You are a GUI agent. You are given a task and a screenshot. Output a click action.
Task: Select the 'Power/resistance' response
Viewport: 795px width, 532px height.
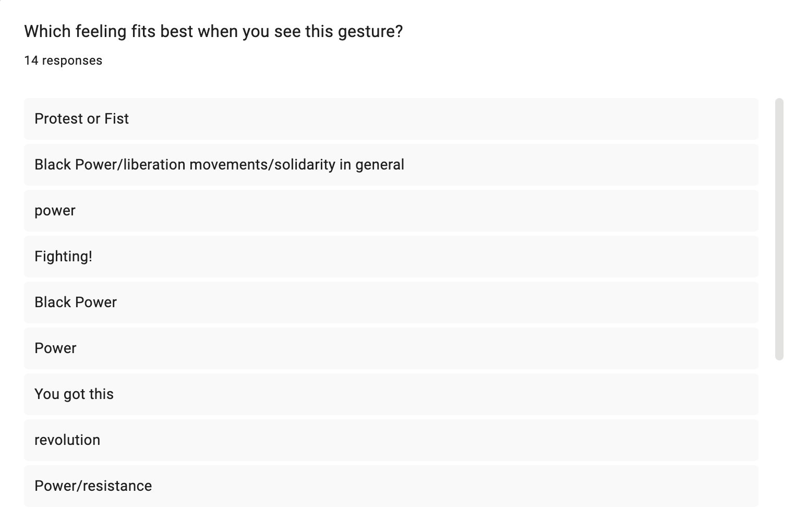click(x=391, y=486)
